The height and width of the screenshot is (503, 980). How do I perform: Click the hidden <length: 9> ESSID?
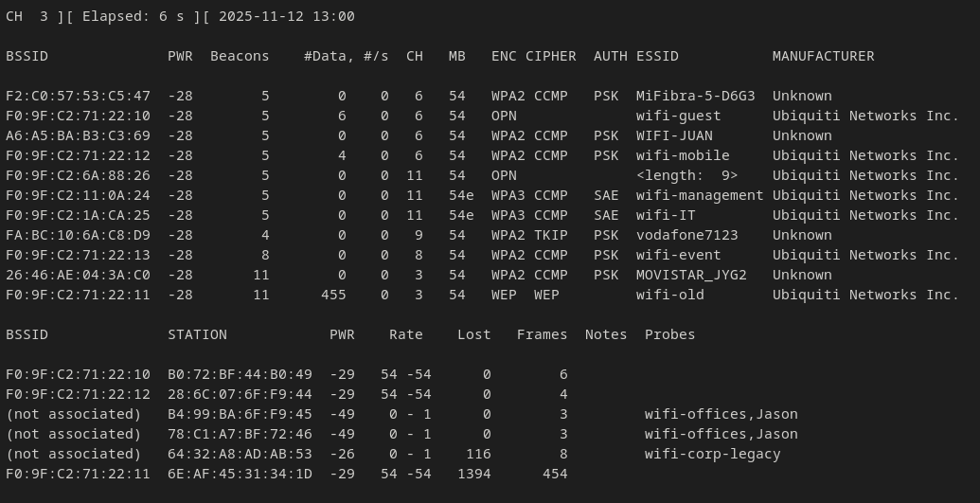[686, 175]
